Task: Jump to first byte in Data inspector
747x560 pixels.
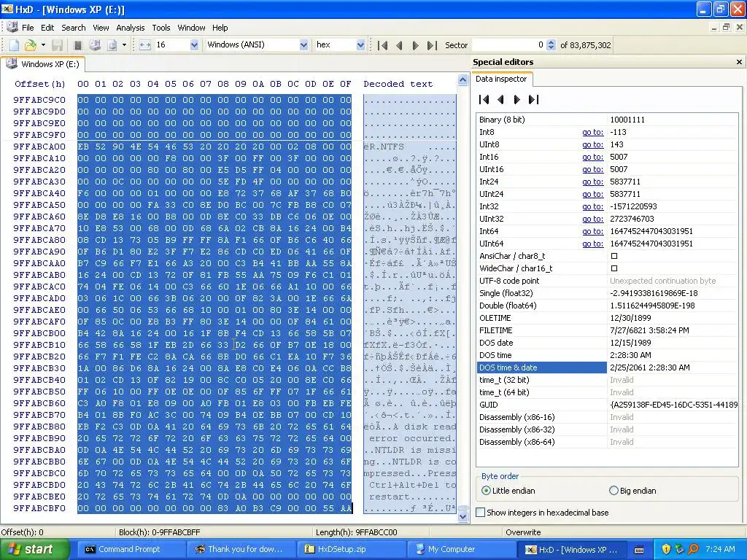Action: tap(484, 99)
